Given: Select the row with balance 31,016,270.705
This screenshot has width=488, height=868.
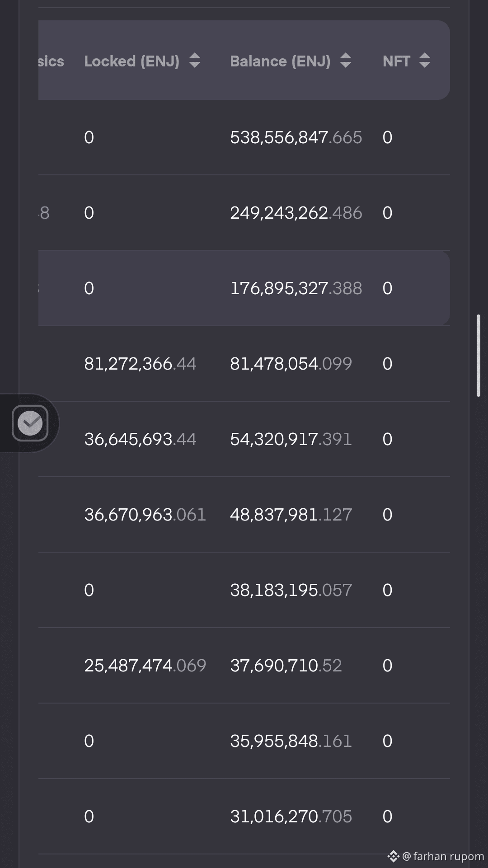Looking at the screenshot, I should click(x=244, y=816).
